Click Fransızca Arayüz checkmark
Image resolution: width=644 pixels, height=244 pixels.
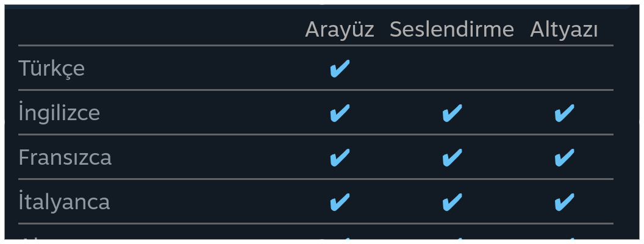pyautogui.click(x=340, y=157)
